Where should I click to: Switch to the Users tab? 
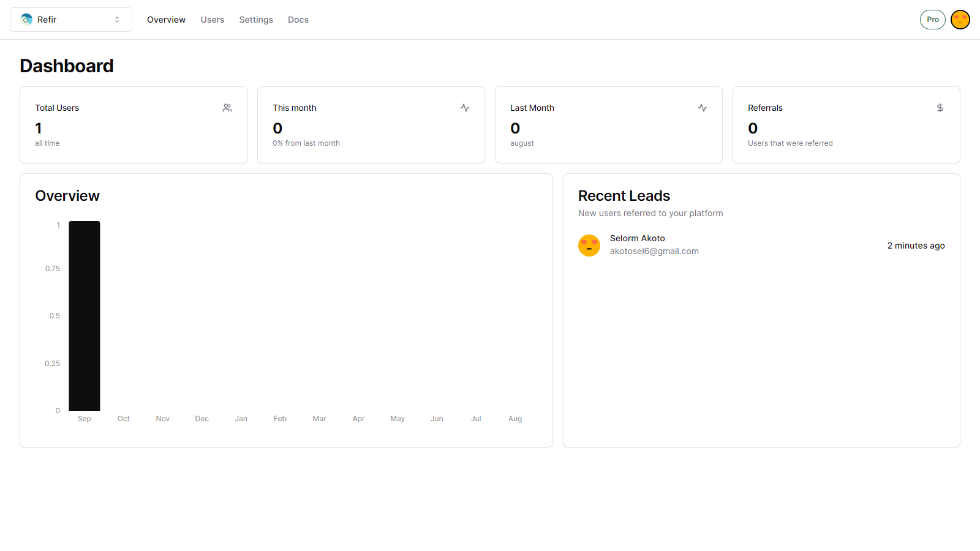pos(213,20)
